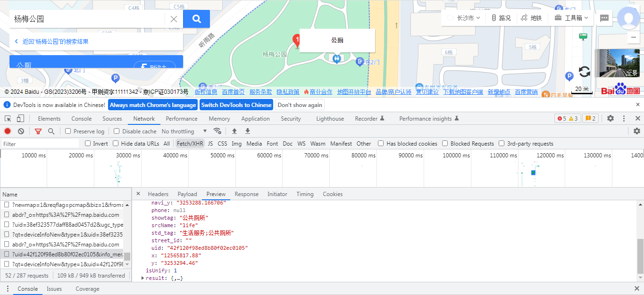Show All request types
Image resolution: width=644 pixels, height=295 pixels.
pyautogui.click(x=167, y=144)
